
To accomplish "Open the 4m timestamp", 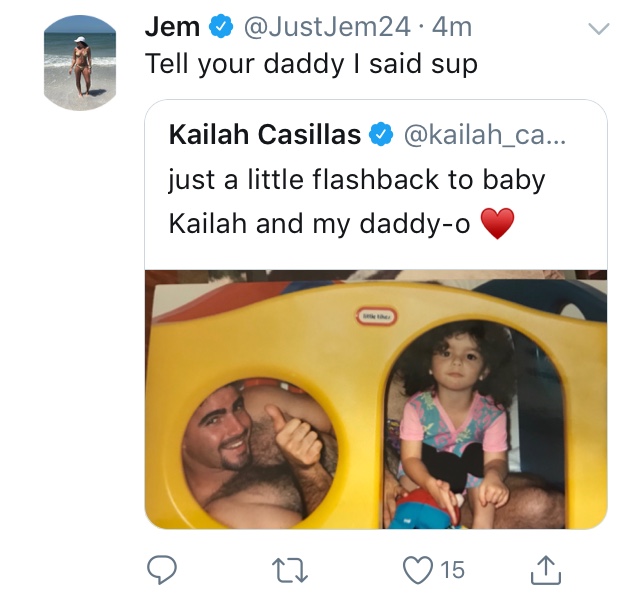I will tap(452, 27).
